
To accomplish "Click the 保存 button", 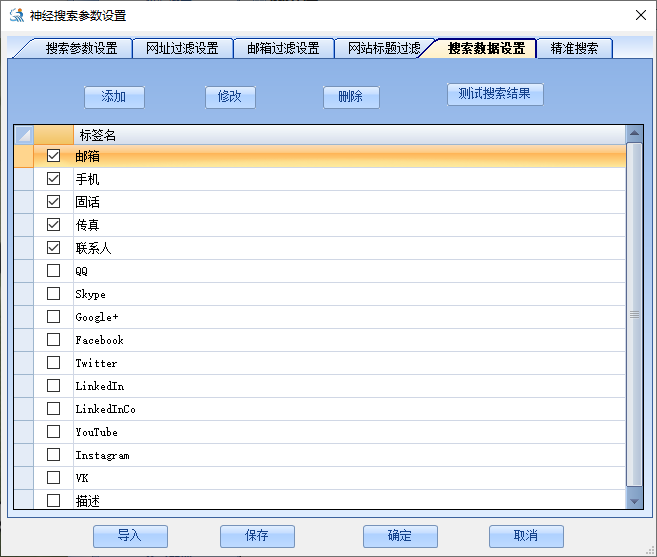I will click(257, 536).
